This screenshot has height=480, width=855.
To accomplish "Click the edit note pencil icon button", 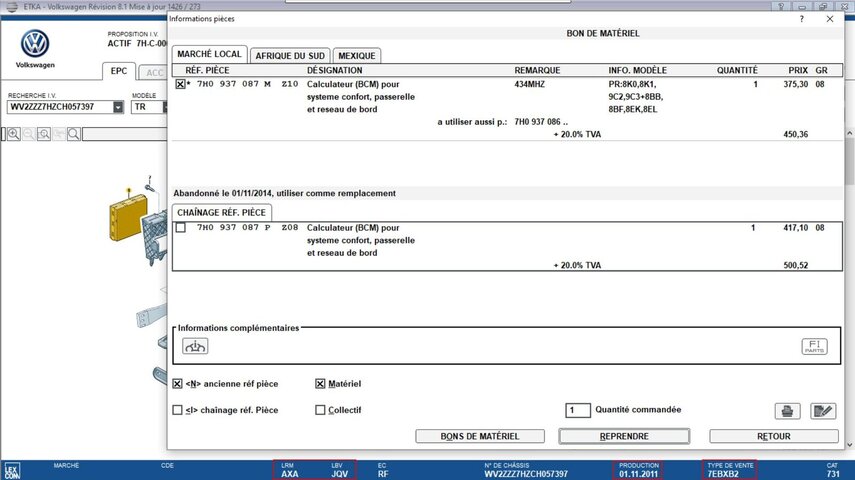I will tap(823, 411).
